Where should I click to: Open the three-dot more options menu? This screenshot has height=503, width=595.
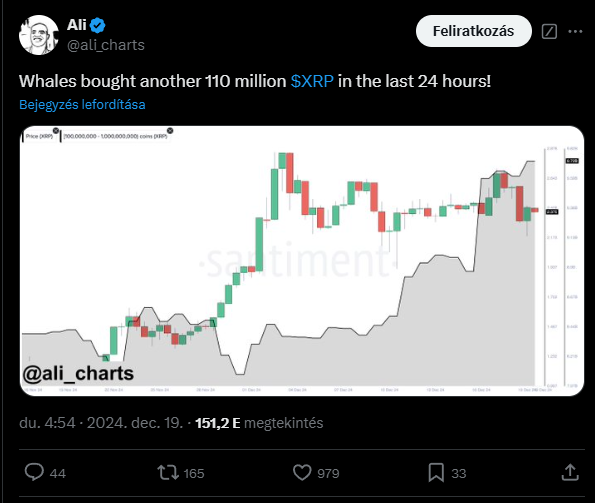[575, 31]
